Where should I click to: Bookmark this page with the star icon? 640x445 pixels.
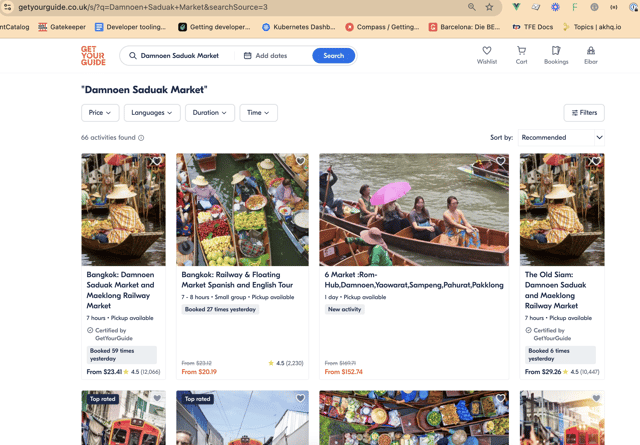click(x=490, y=7)
